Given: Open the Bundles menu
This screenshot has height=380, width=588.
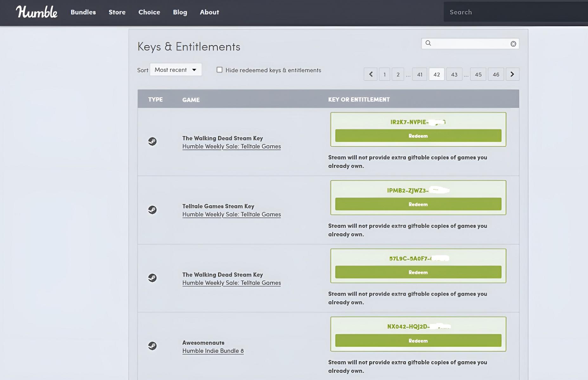Looking at the screenshot, I should pos(83,12).
